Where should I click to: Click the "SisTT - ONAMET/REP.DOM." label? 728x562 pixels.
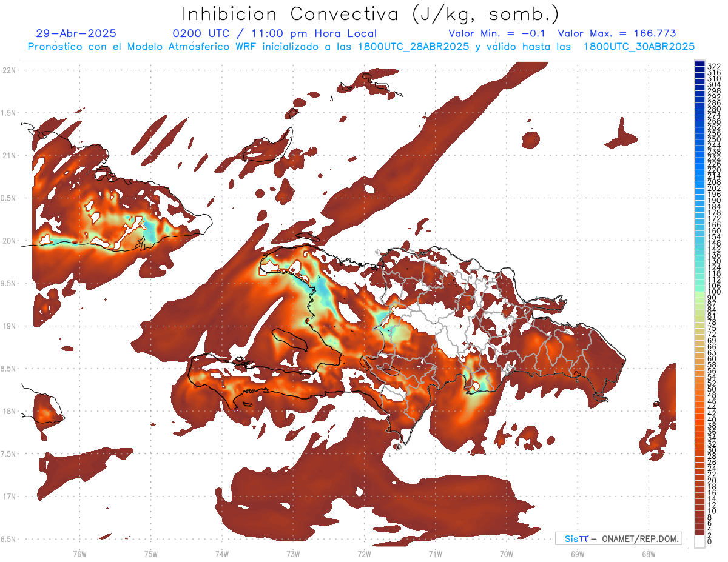[618, 538]
